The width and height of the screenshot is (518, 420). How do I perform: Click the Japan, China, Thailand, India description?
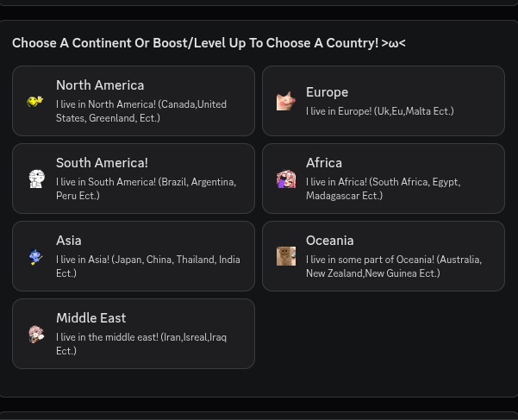click(x=147, y=266)
